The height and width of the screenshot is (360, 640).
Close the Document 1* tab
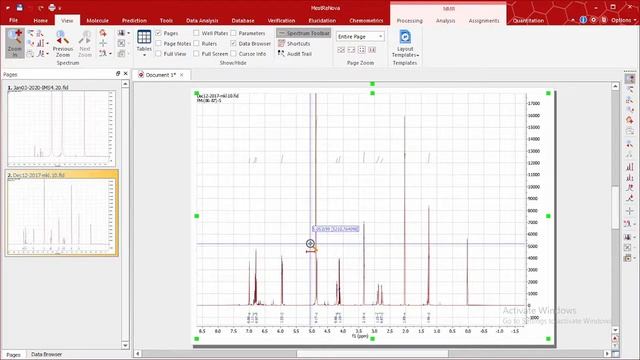182,75
